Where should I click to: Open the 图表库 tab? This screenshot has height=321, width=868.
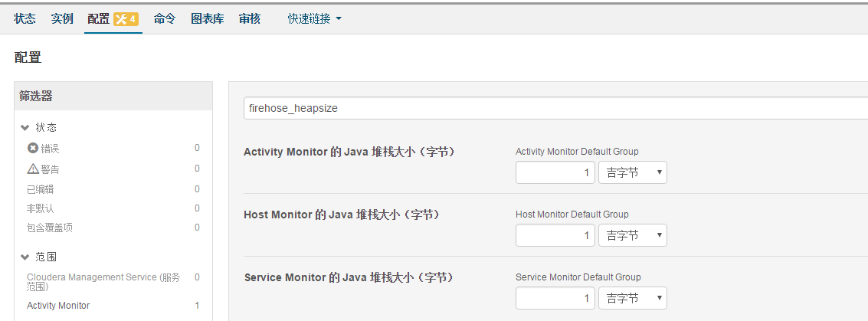click(x=208, y=19)
